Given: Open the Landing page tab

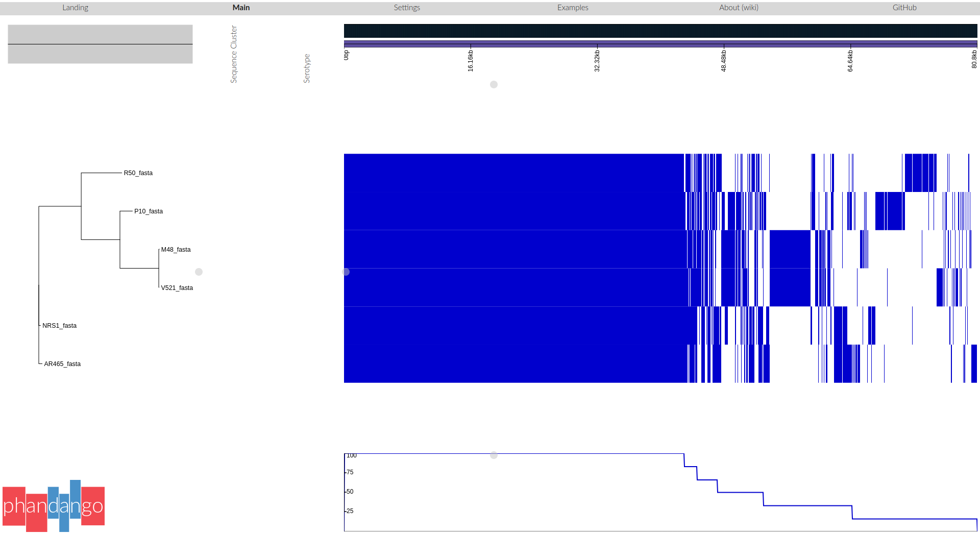Looking at the screenshot, I should coord(75,8).
